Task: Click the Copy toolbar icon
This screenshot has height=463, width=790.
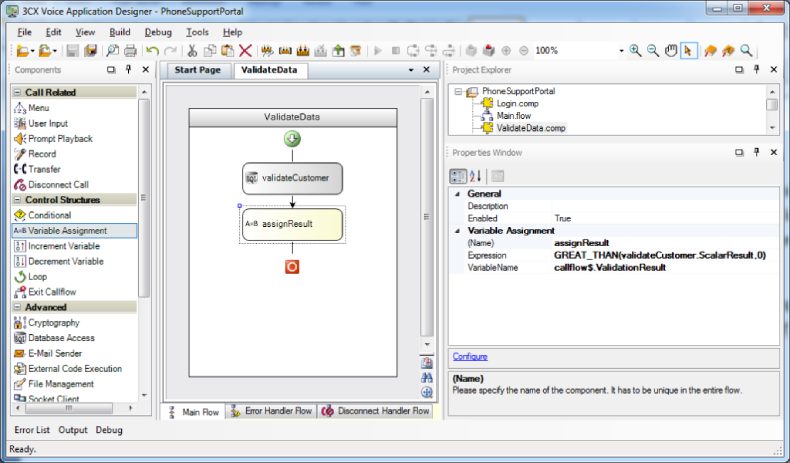Action: pyautogui.click(x=210, y=50)
